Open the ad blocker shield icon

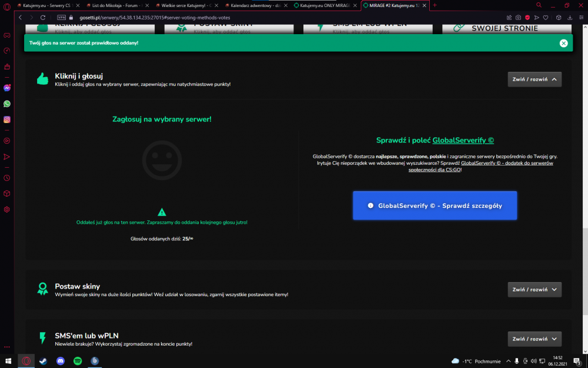point(527,18)
